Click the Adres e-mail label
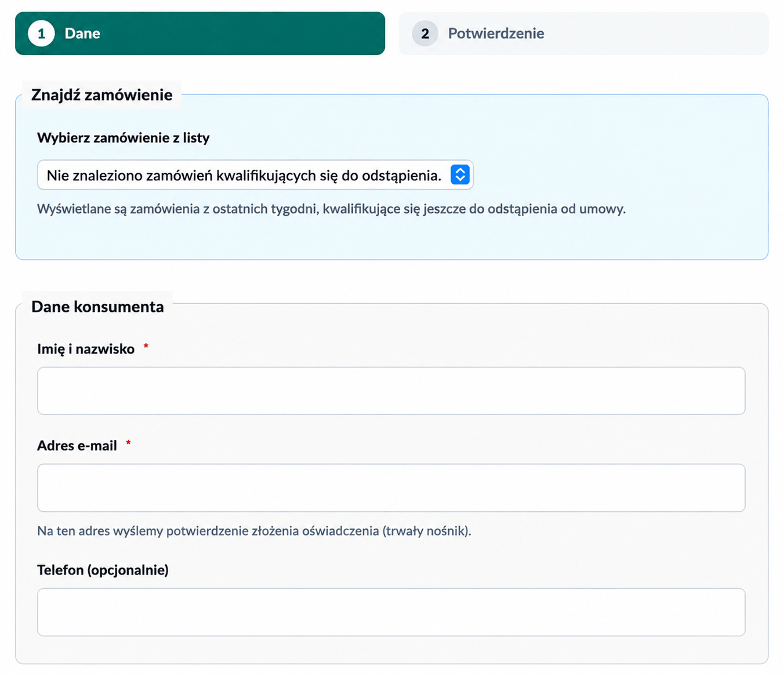Image resolution: width=784 pixels, height=674 pixels. (77, 446)
